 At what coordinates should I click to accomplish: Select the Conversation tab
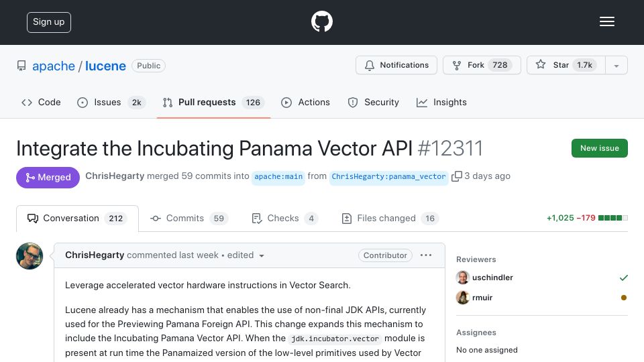pos(77,219)
